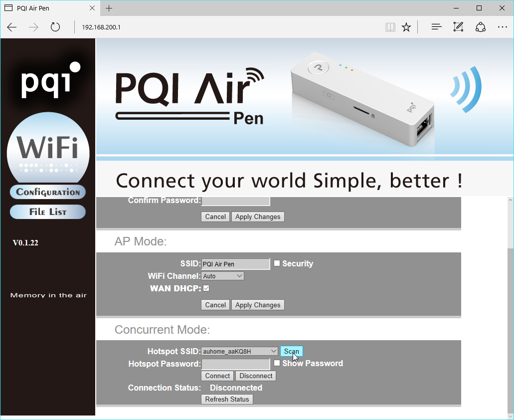Screen dimensions: 514x420
Task: Click the page scroll up arrow
Action: pyautogui.click(x=511, y=200)
